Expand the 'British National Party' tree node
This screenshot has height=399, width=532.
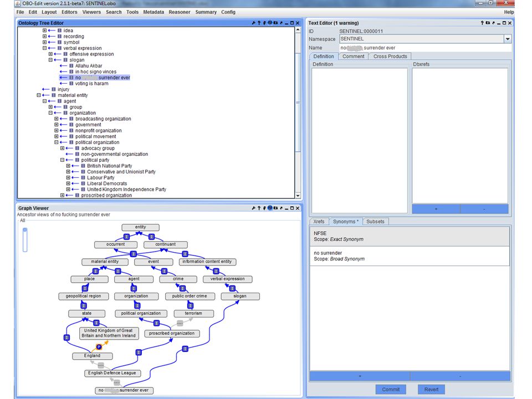68,166
